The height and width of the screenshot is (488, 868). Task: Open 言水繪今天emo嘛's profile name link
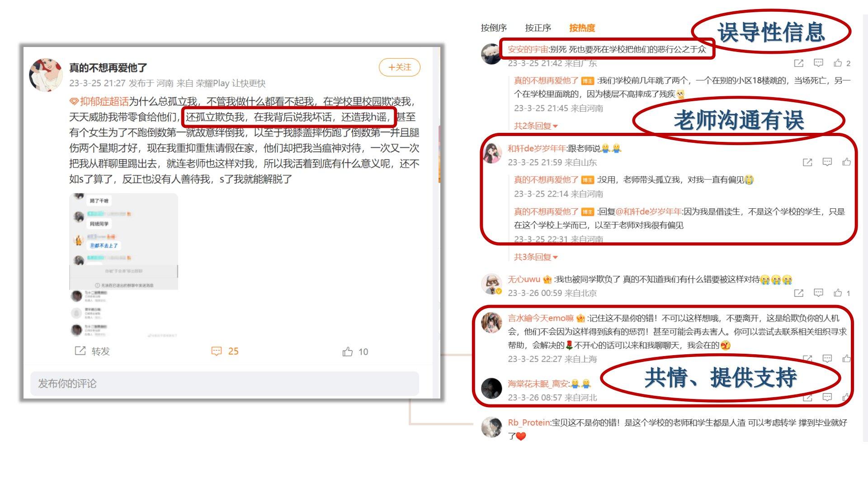541,318
